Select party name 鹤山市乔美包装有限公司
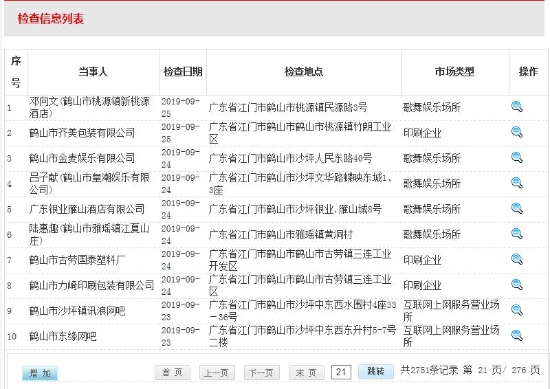Screen dimensions: 550x389 tap(82, 133)
